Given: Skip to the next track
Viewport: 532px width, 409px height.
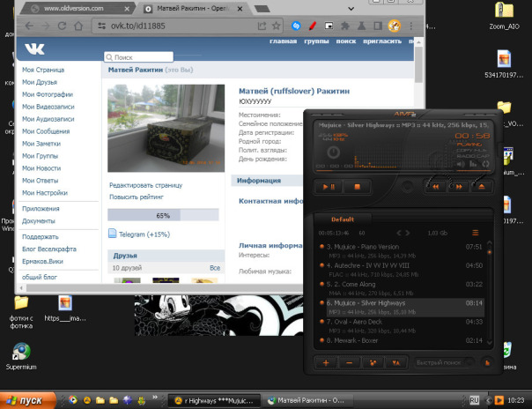Looking at the screenshot, I should point(459,186).
